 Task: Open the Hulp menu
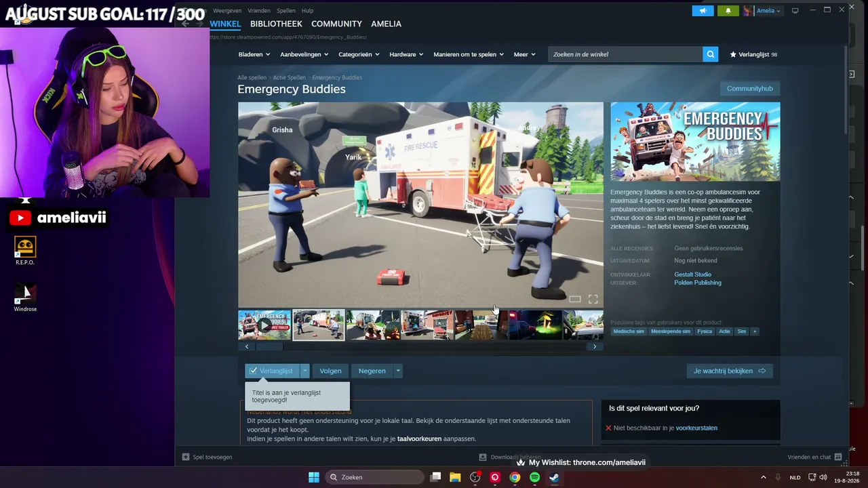point(307,11)
